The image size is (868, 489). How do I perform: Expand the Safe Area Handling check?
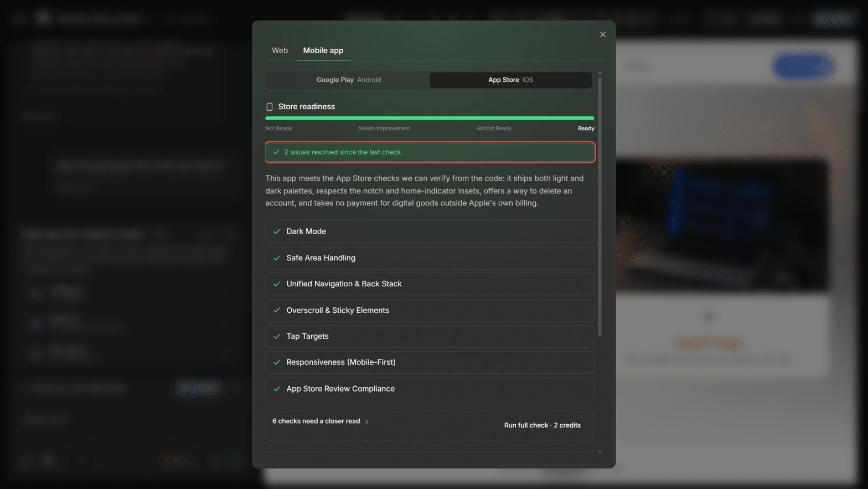click(x=430, y=258)
